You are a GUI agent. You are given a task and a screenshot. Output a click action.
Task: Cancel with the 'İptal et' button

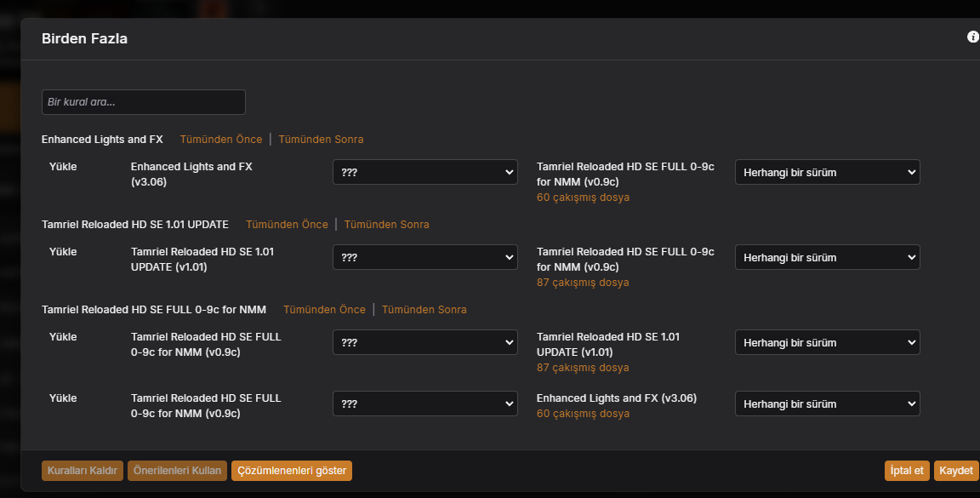click(x=907, y=471)
